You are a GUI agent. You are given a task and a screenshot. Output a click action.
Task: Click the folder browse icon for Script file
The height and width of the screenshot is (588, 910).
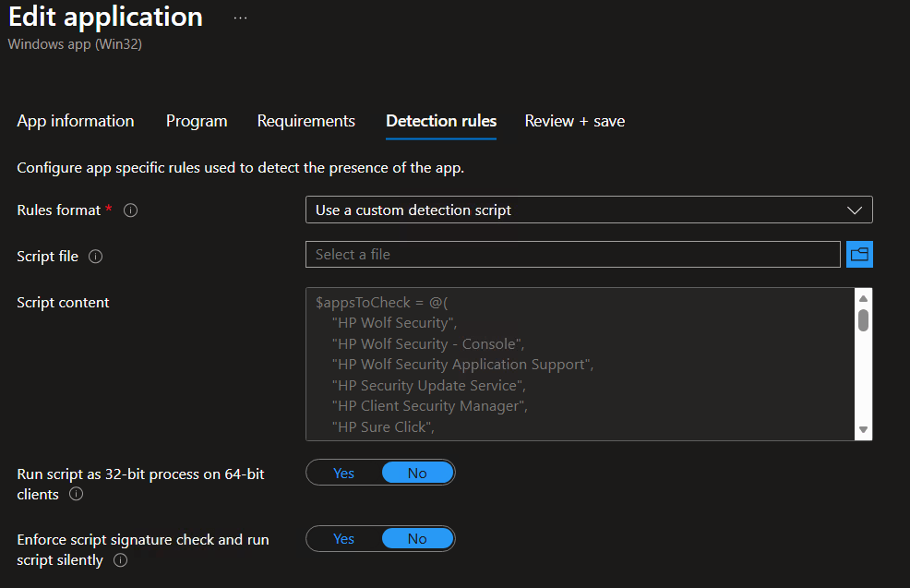coord(859,255)
